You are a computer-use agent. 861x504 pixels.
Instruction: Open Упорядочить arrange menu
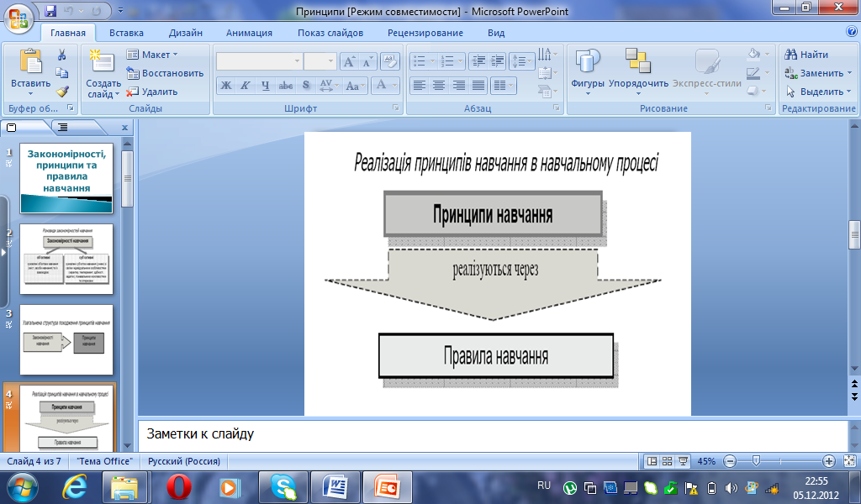(638, 73)
